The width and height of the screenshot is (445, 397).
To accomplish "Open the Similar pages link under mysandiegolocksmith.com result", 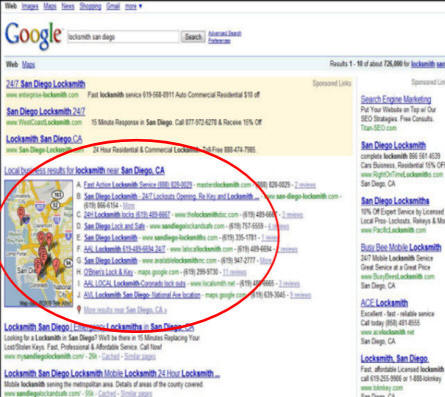I will click(140, 357).
